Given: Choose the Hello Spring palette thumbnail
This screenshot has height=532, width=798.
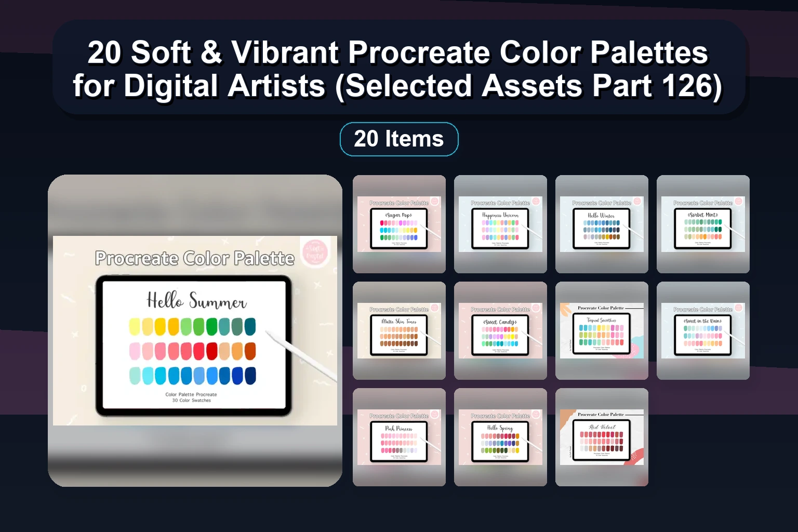Looking at the screenshot, I should point(500,437).
